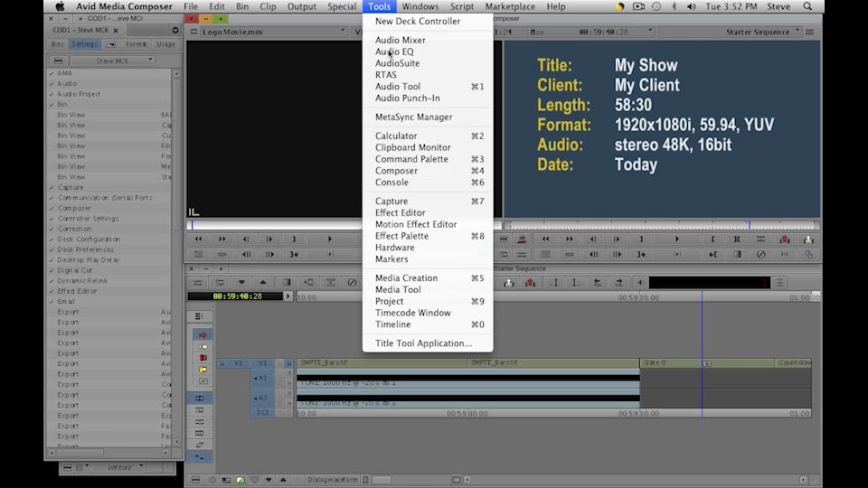This screenshot has width=868, height=488.
Task: Select the red Lift/Overwrite segment mode arrow
Action: (202, 335)
